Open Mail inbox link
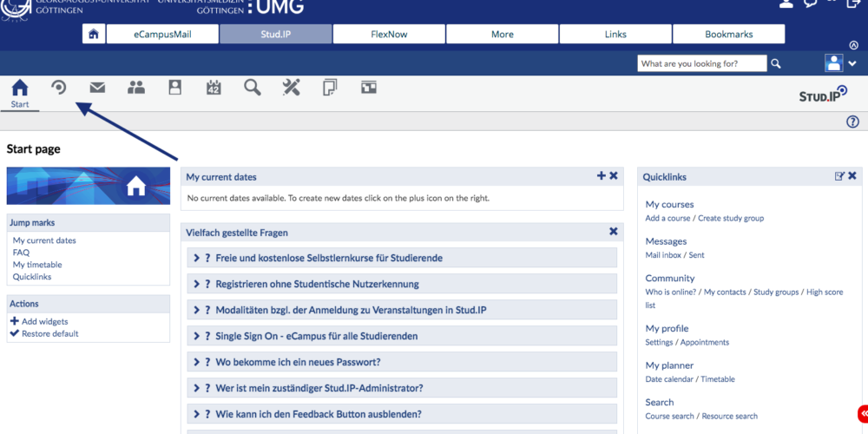This screenshot has width=868, height=434. (663, 255)
